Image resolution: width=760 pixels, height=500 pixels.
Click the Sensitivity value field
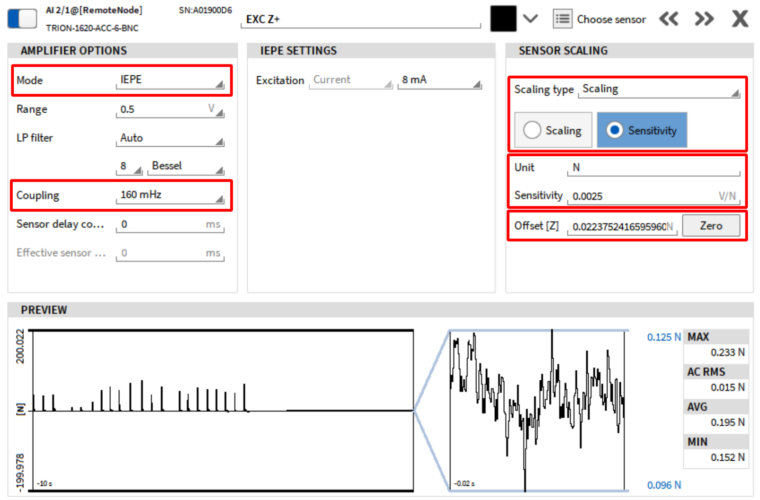pos(640,196)
